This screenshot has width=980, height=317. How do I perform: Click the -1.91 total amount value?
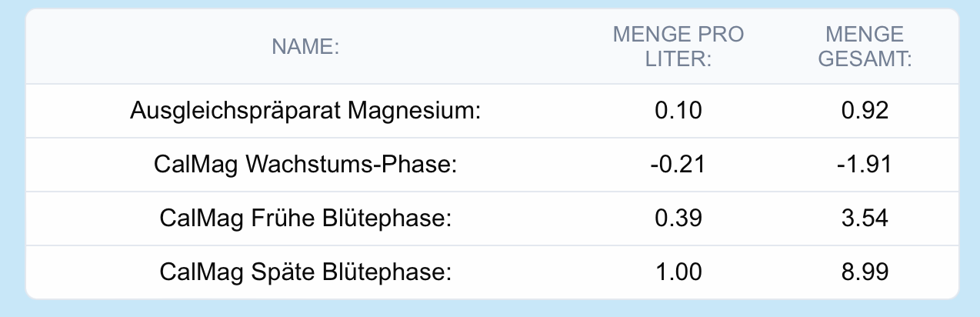pyautogui.click(x=865, y=165)
